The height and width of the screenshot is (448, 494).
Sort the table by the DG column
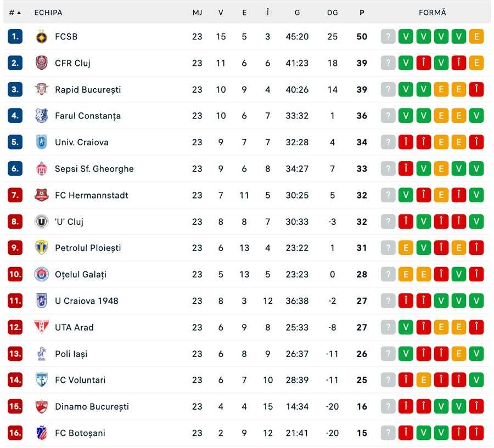click(x=332, y=12)
